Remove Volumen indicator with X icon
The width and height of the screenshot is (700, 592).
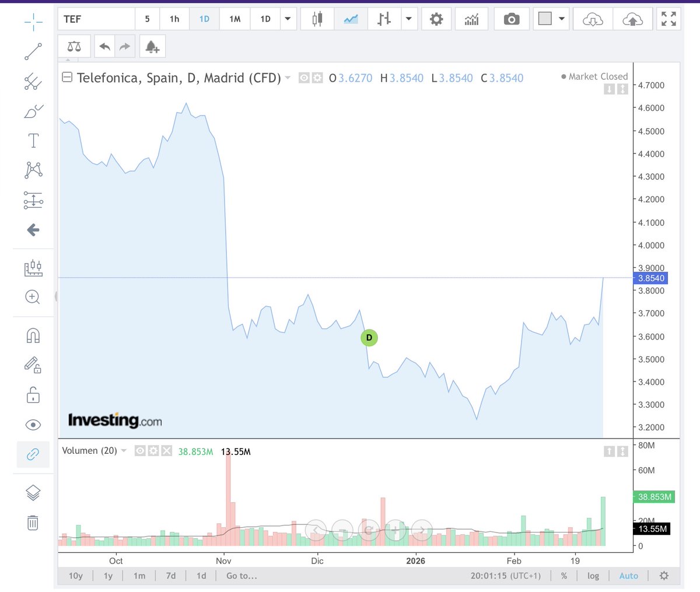pos(167,451)
